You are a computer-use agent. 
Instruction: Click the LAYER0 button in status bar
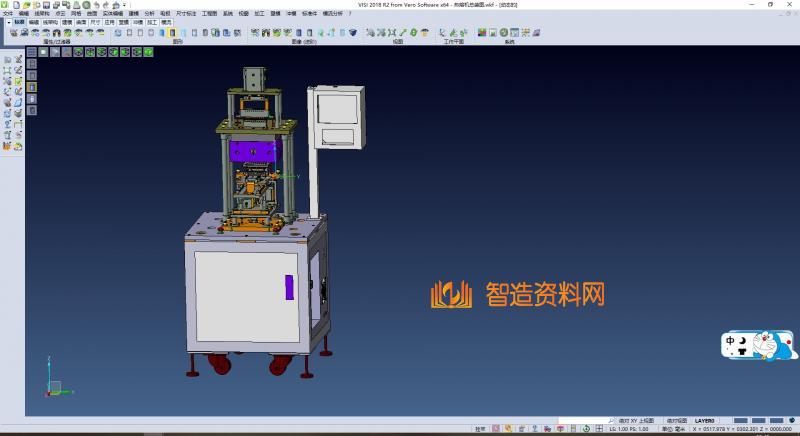pos(705,421)
